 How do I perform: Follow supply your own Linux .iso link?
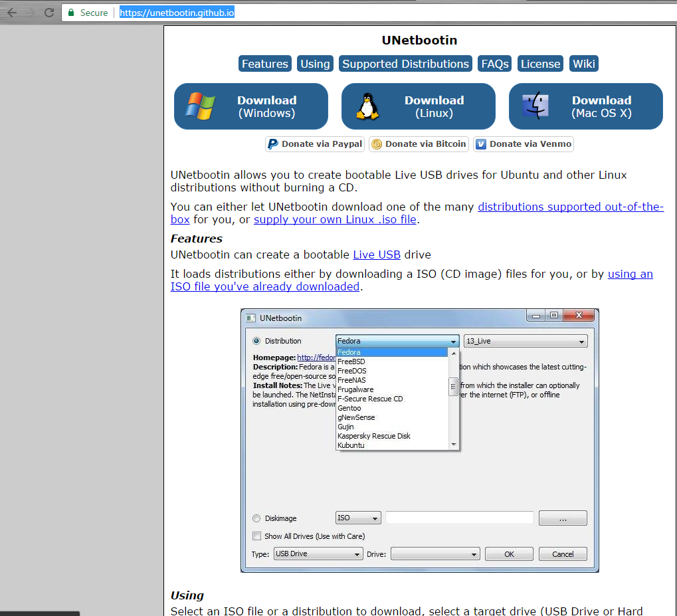(x=335, y=219)
